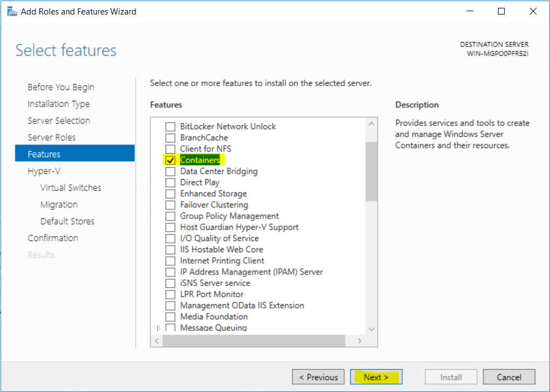Check Data Center Bridging
The height and width of the screenshot is (392, 550).
pos(171,171)
